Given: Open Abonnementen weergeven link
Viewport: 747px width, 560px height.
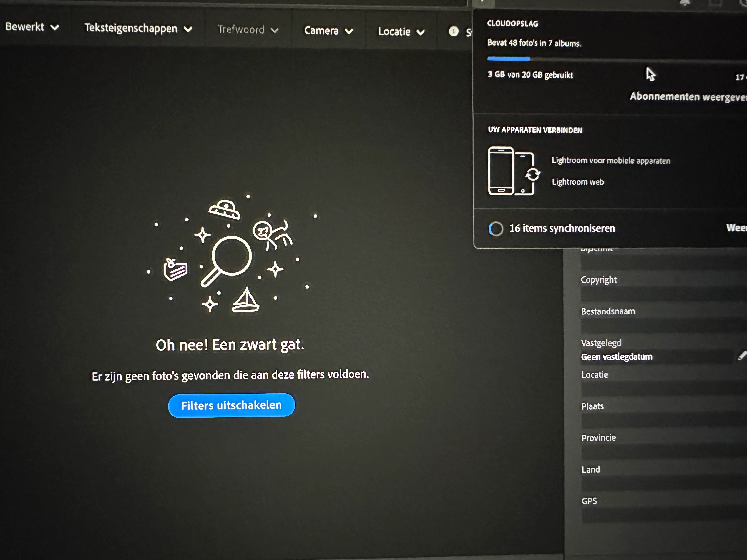Looking at the screenshot, I should tap(688, 97).
